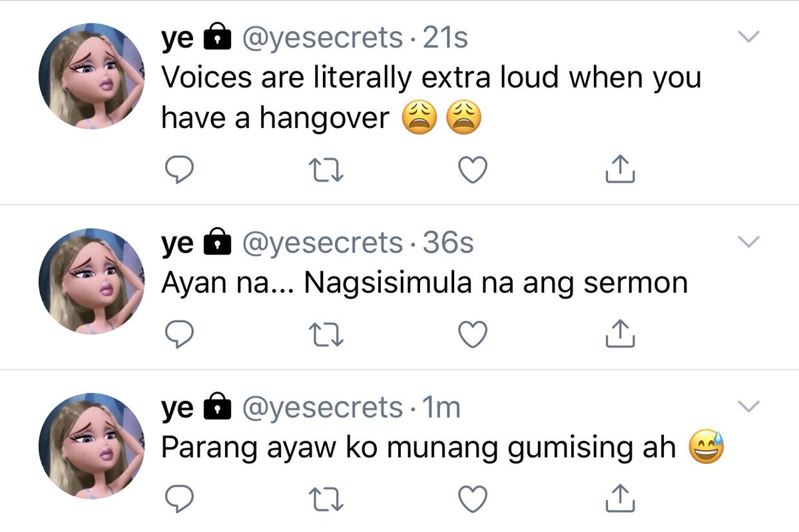Like the tweet about voices being loud
799x532 pixels.
pos(473,170)
